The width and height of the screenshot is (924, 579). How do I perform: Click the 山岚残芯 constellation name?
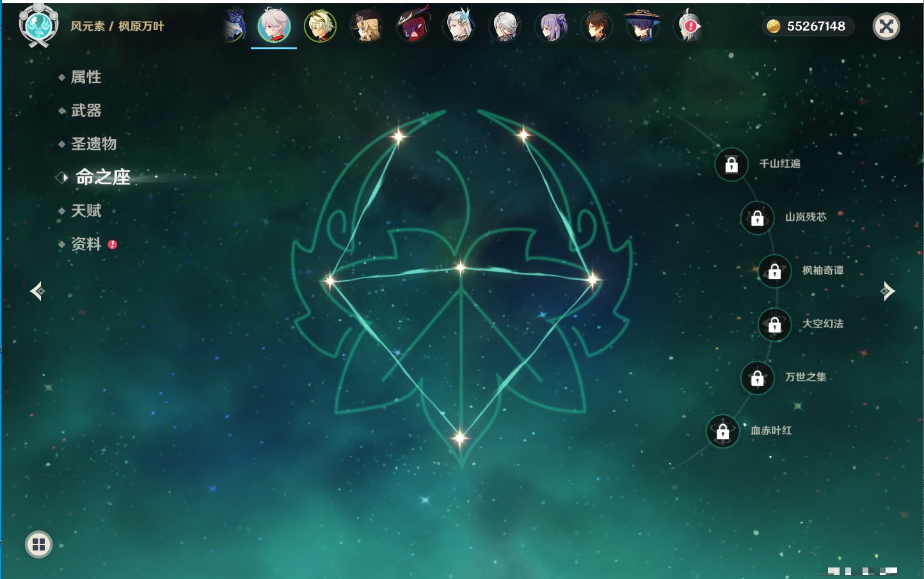coord(806,217)
